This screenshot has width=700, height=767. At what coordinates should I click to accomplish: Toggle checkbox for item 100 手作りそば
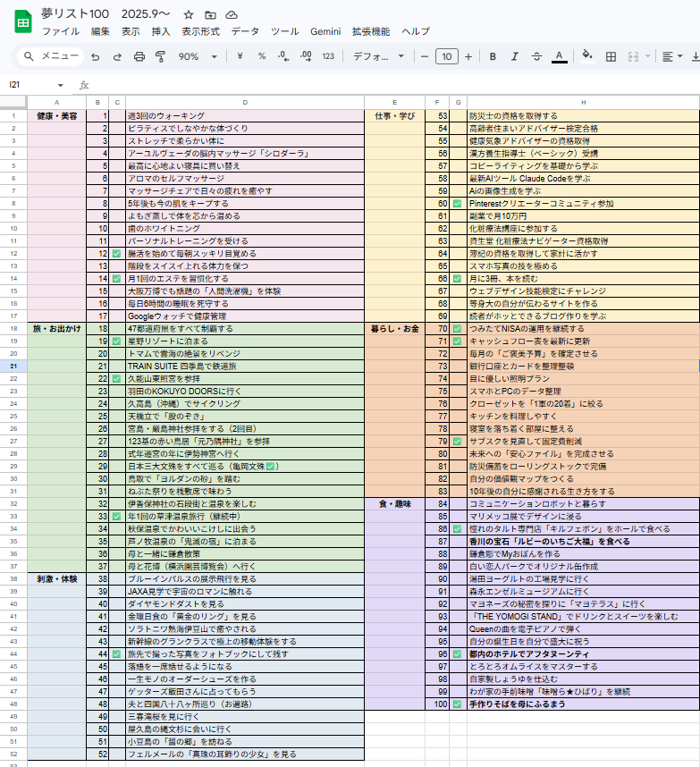tap(458, 704)
